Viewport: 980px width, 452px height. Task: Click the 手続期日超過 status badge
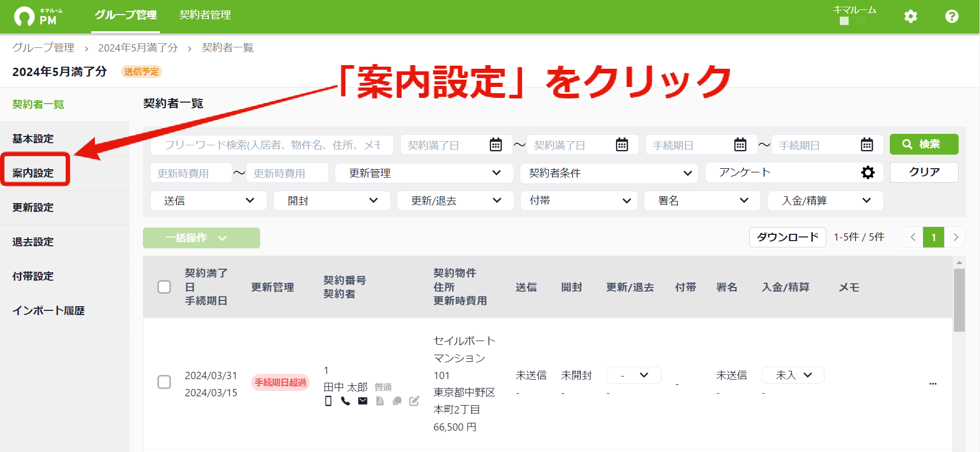[x=280, y=382]
